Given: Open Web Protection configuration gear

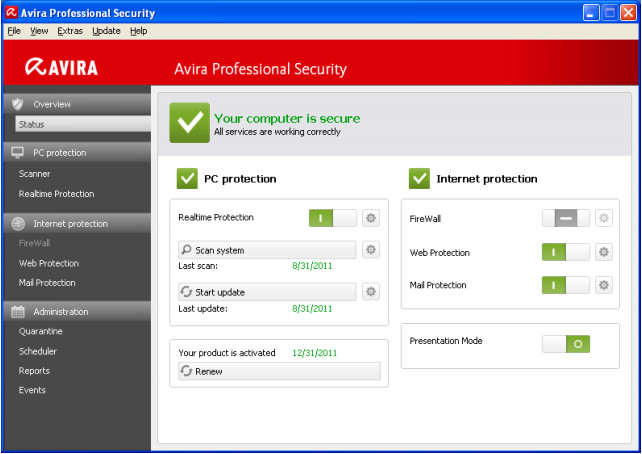Looking at the screenshot, I should (604, 252).
